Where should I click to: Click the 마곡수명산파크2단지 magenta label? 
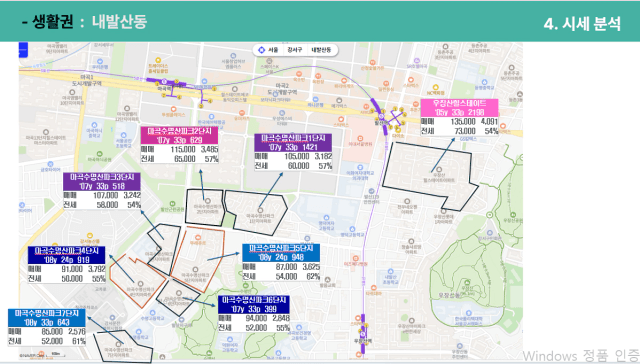[x=179, y=135]
